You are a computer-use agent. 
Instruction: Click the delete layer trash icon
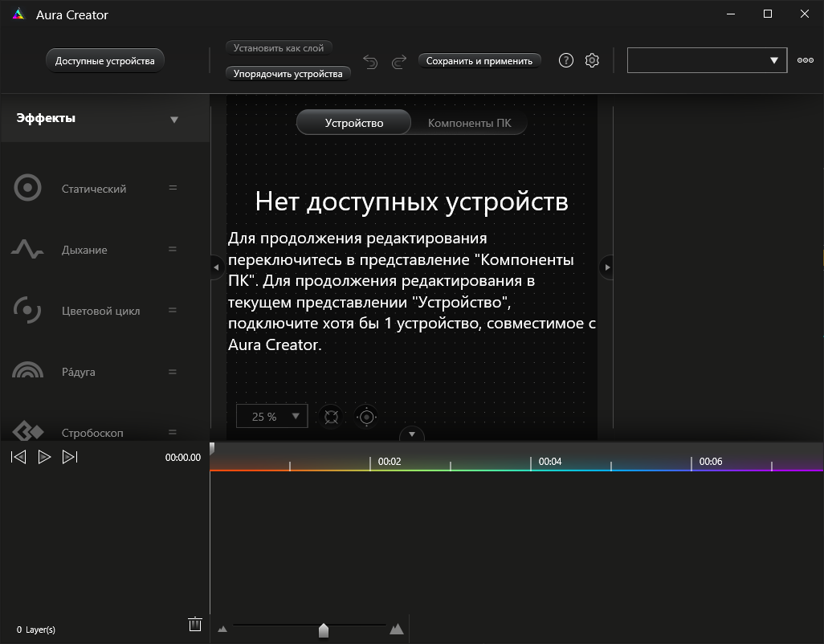194,625
